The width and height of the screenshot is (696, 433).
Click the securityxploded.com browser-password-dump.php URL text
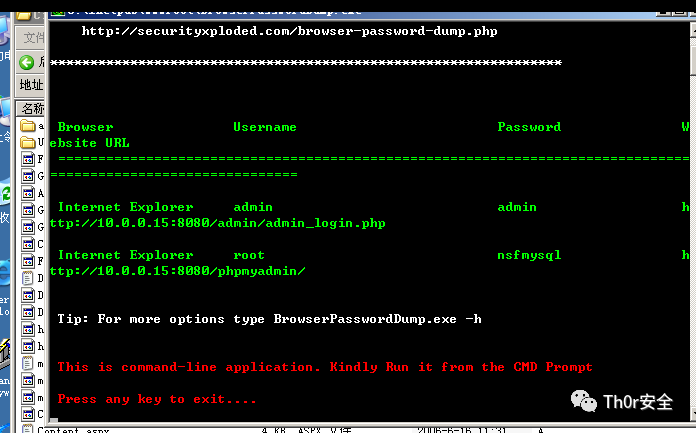click(x=289, y=31)
